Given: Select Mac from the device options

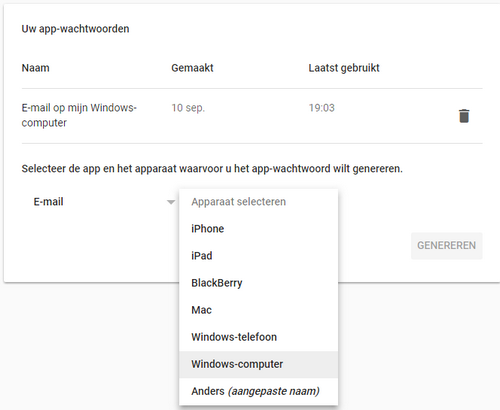Looking at the screenshot, I should (258, 310).
